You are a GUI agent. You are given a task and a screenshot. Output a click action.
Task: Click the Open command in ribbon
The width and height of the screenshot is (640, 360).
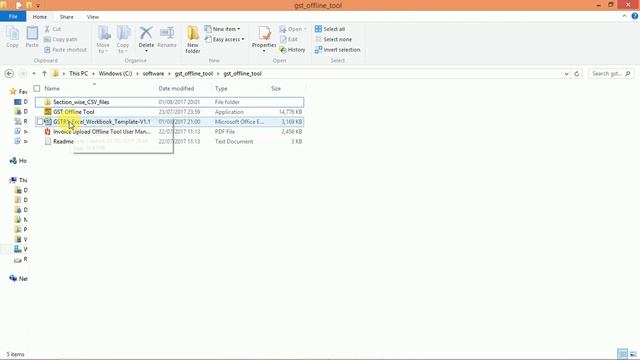[x=293, y=29]
